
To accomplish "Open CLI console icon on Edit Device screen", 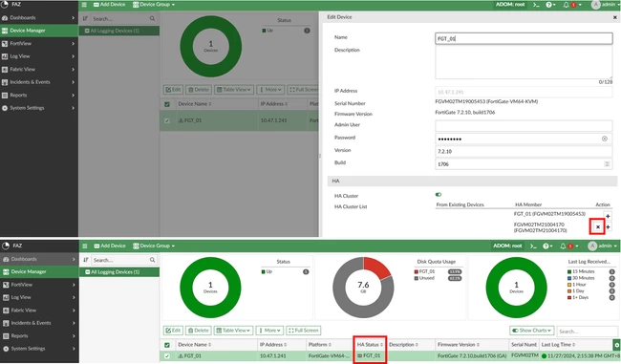I will click(536, 5).
